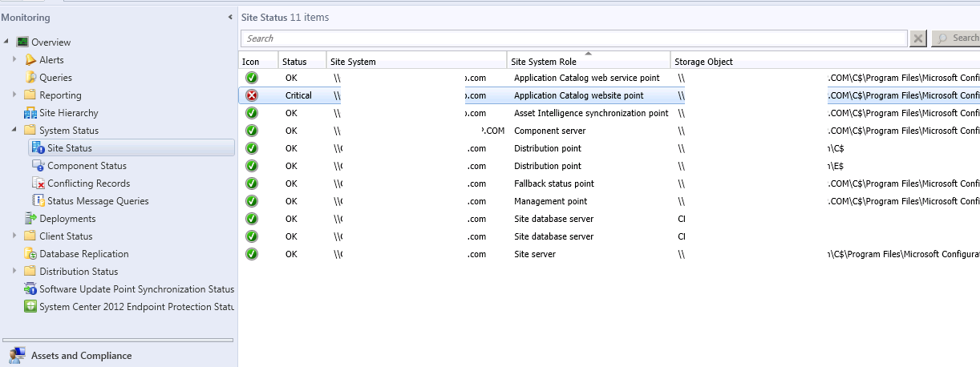Click the Component Status node icon
Image resolution: width=980 pixels, height=367 pixels.
pos(38,166)
